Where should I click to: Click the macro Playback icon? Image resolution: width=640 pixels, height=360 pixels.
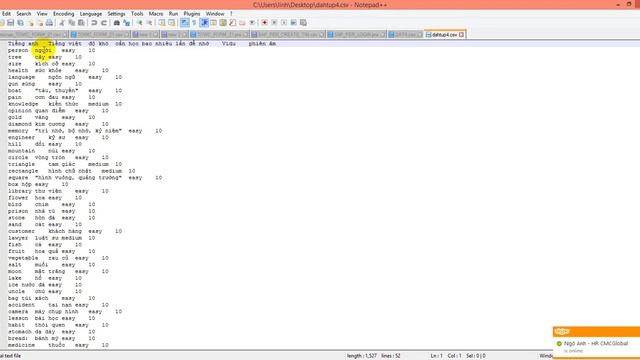[x=284, y=23]
